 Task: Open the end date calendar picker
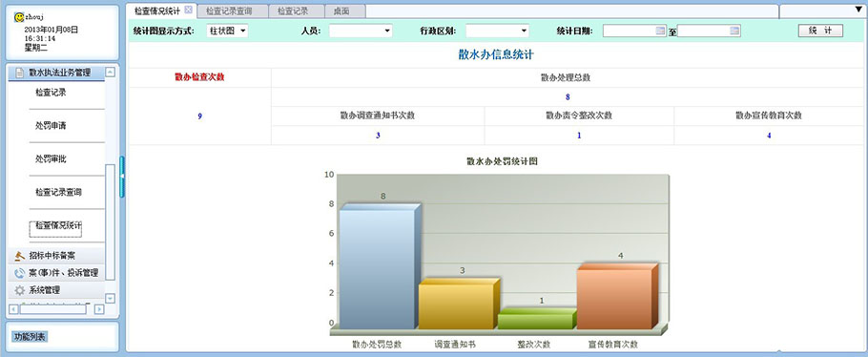point(734,31)
